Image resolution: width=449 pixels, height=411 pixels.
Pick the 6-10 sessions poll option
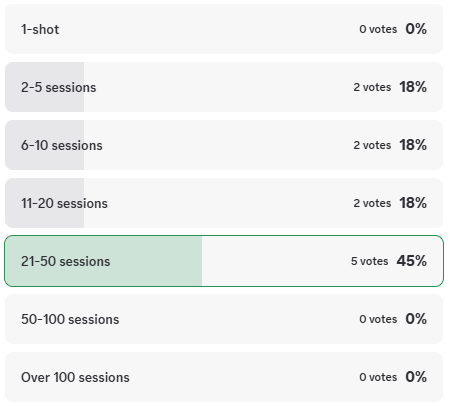[x=224, y=145]
